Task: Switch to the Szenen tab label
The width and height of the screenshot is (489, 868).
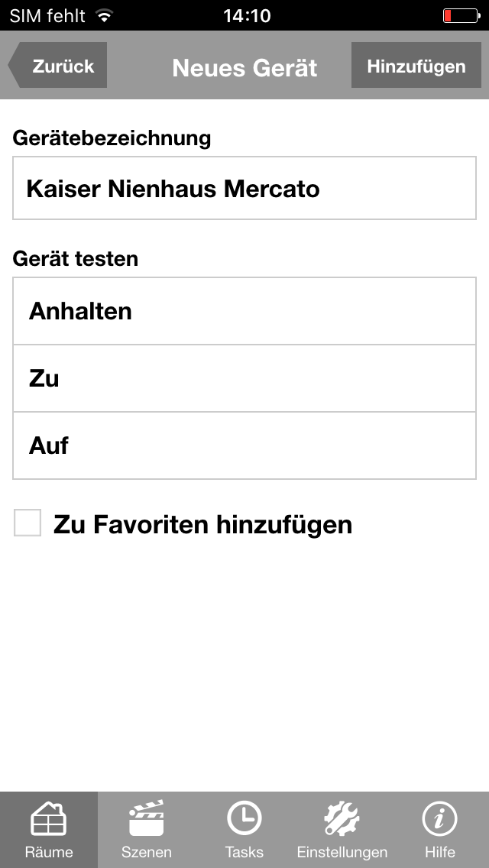Action: (x=147, y=852)
